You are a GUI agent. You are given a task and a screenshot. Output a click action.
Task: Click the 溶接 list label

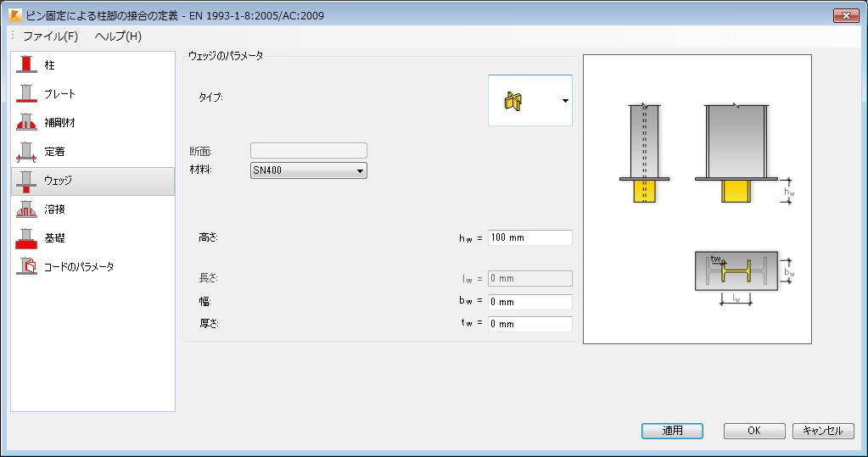[55, 209]
